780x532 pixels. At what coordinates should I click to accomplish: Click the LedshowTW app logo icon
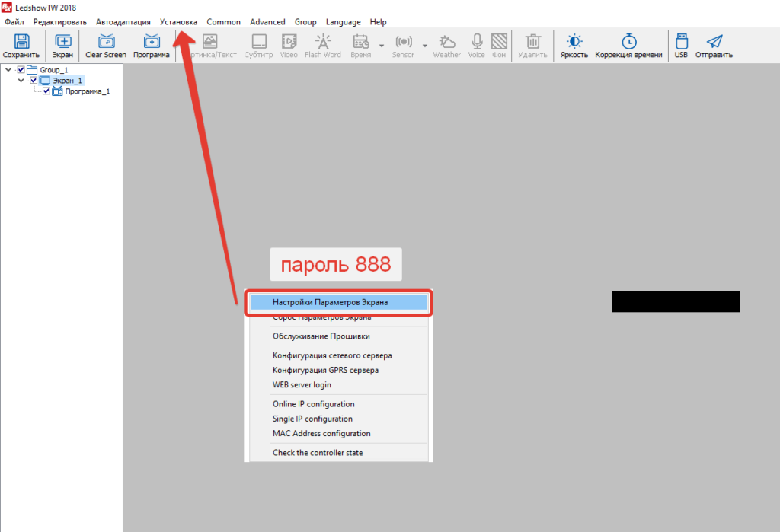(x=6, y=7)
